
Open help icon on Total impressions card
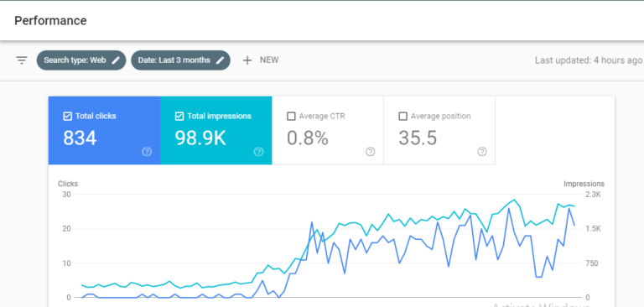tap(258, 152)
